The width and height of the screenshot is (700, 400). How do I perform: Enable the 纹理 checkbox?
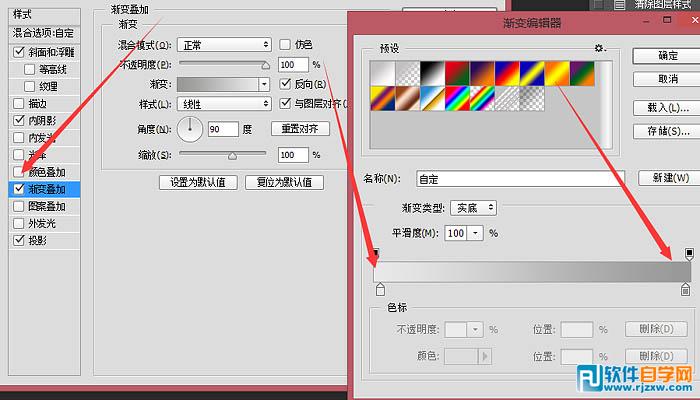pyautogui.click(x=29, y=86)
